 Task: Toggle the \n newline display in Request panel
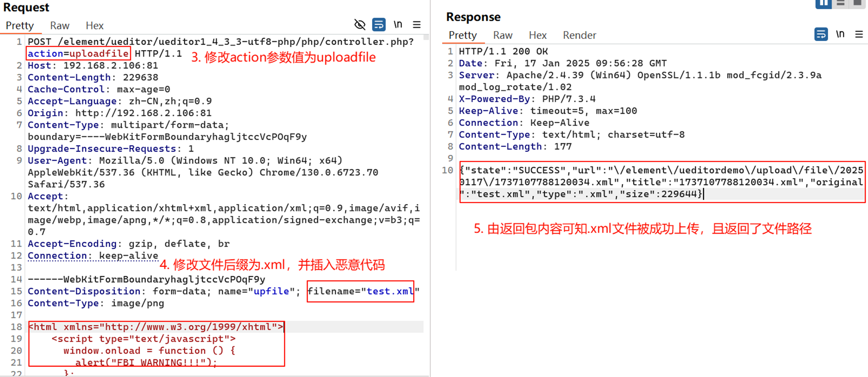click(x=398, y=25)
